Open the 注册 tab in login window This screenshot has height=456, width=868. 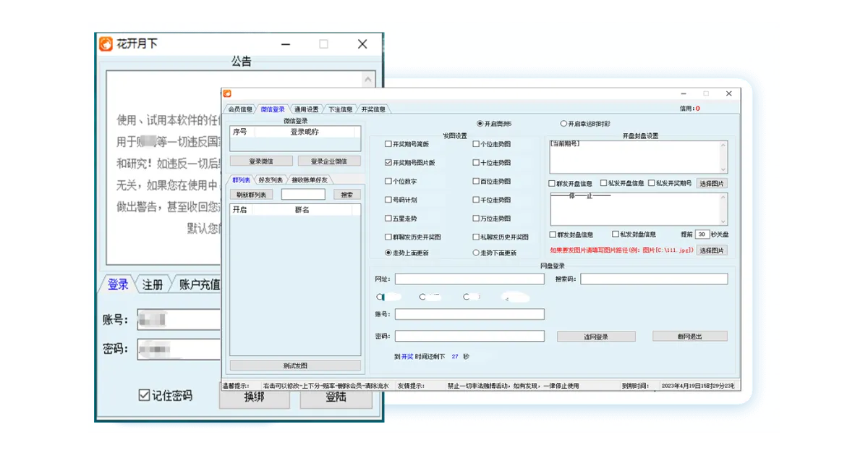point(153,284)
